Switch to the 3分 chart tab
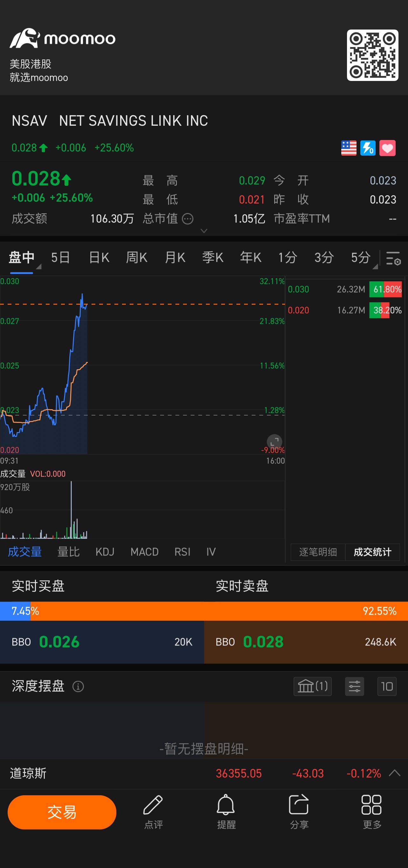Image resolution: width=408 pixels, height=868 pixels. point(324,257)
